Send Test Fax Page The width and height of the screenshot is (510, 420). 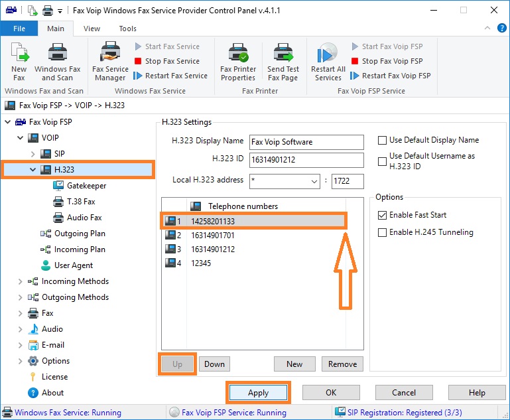pos(283,62)
